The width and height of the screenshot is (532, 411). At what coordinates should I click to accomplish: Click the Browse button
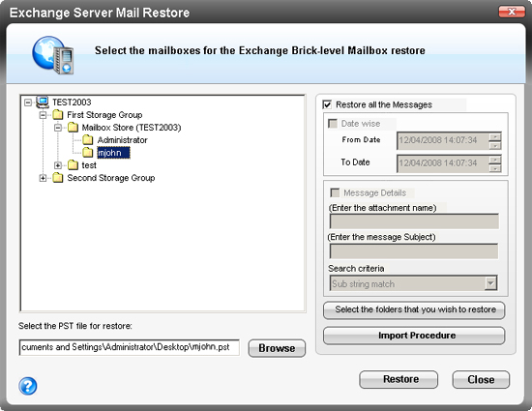pyautogui.click(x=277, y=348)
